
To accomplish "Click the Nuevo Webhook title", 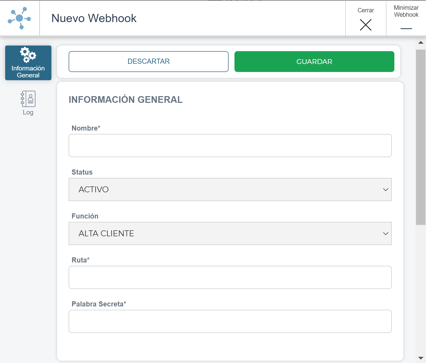I will point(94,18).
